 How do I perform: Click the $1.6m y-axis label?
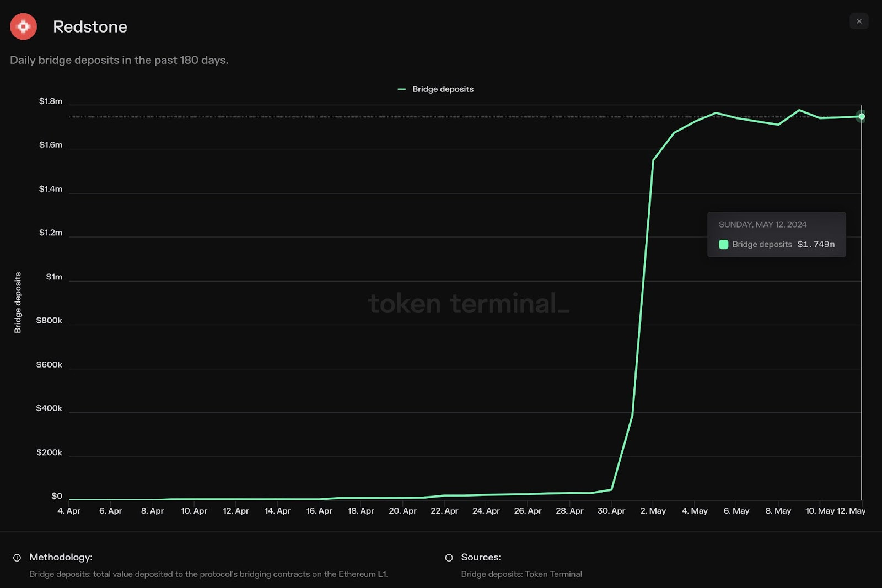(x=51, y=144)
